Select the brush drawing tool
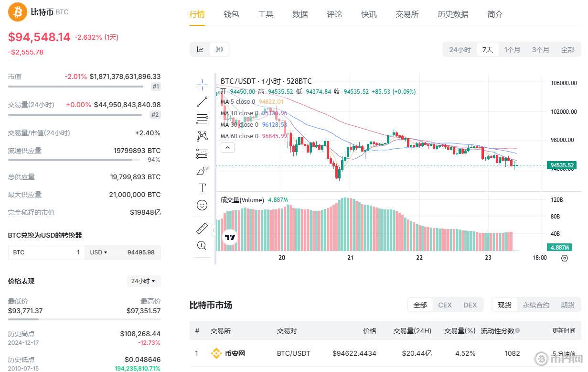 click(202, 171)
